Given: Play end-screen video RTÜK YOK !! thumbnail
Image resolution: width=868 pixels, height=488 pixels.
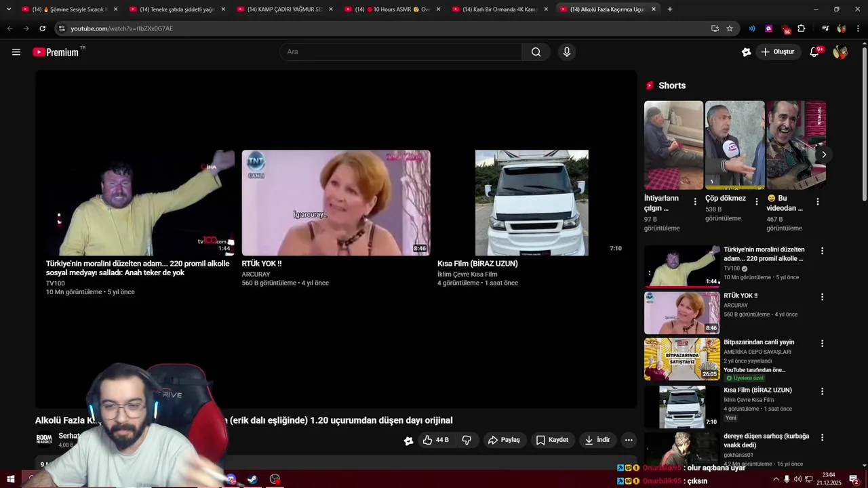Looking at the screenshot, I should 336,203.
